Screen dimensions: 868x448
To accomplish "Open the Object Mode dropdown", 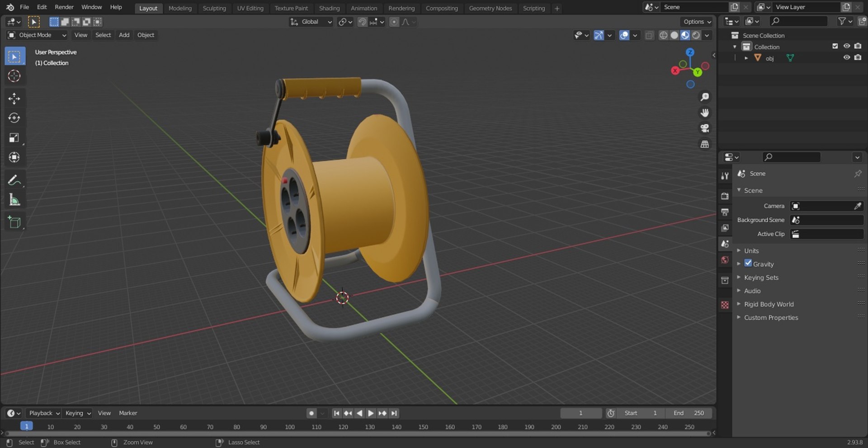I will coord(37,35).
